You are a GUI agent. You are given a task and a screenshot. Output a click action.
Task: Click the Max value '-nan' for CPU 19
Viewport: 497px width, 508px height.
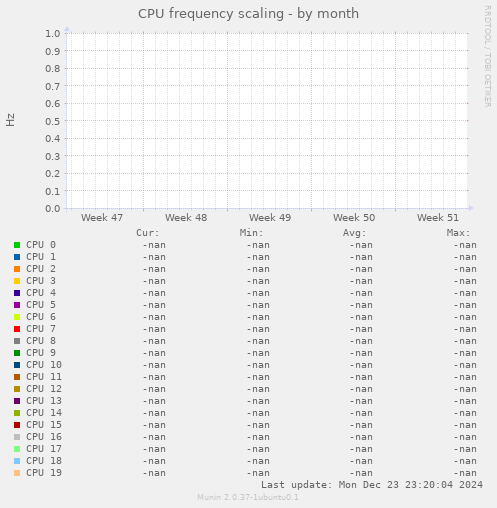465,473
